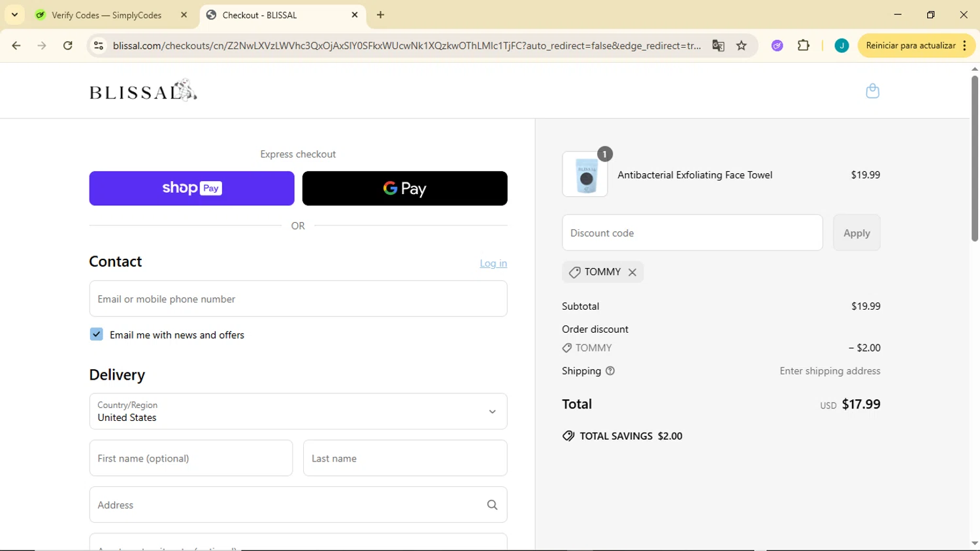
Task: Open the J profile avatar
Action: click(x=841, y=46)
